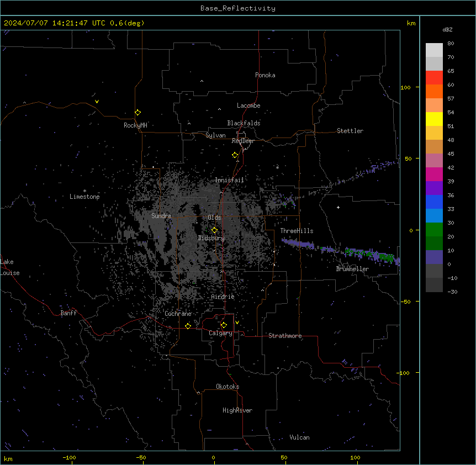Click the yellow 54 dBZ color swatch
476x465 pixels.
click(x=434, y=119)
